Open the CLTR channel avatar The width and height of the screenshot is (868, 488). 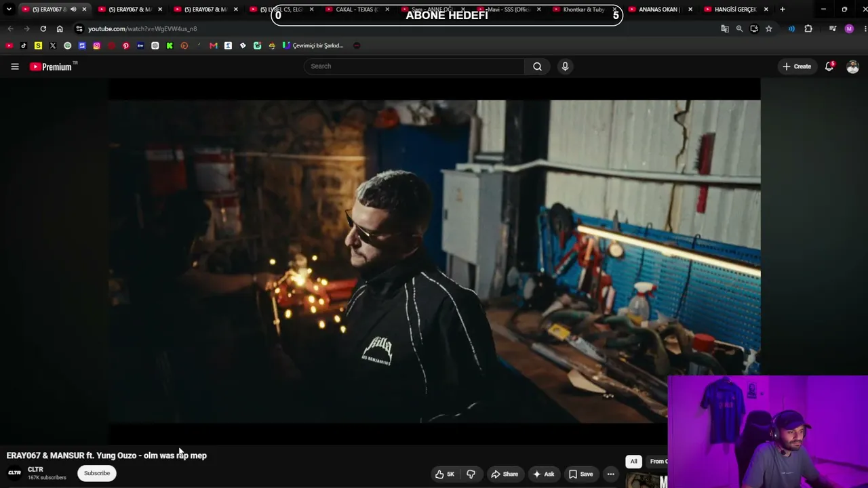[14, 472]
